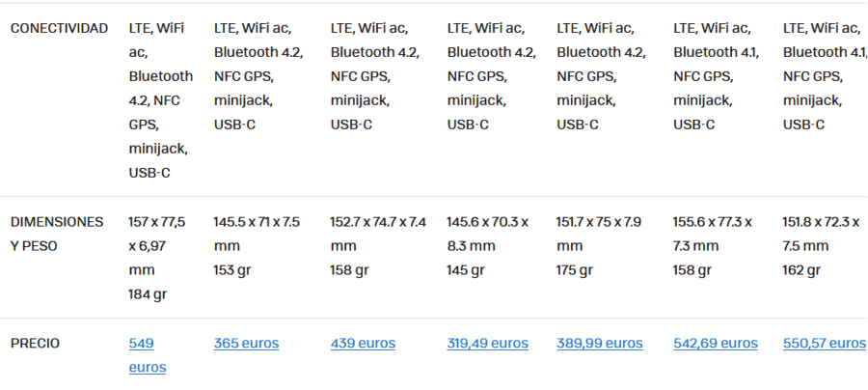Visit the 389,99 euros price link
The width and height of the screenshot is (868, 390).
click(x=600, y=344)
